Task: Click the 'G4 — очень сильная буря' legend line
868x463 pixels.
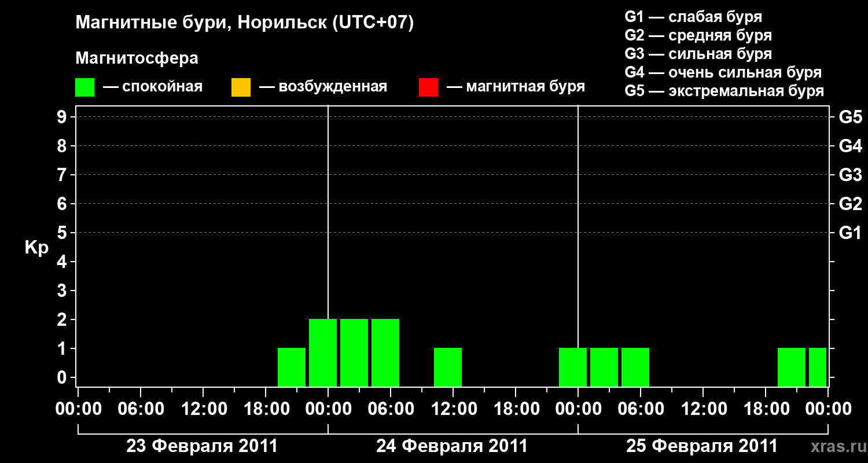Action: click(x=723, y=72)
